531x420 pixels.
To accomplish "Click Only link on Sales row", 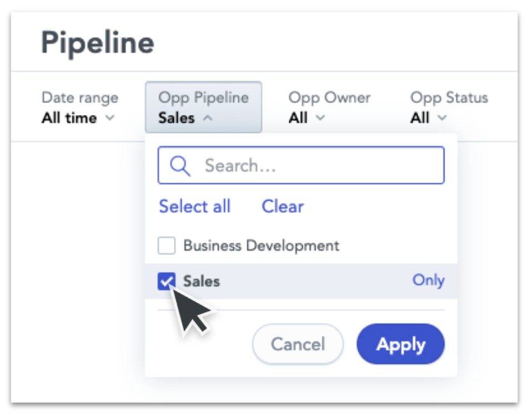I will 428,281.
